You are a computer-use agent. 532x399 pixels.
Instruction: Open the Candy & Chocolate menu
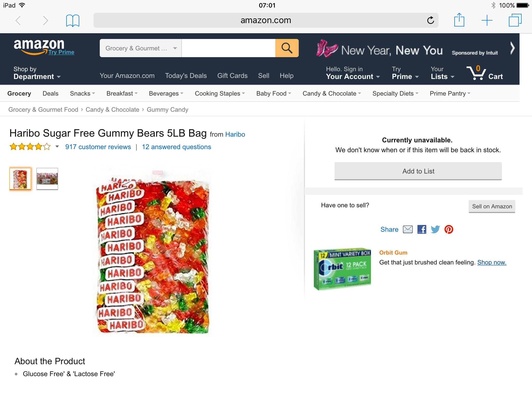point(332,94)
